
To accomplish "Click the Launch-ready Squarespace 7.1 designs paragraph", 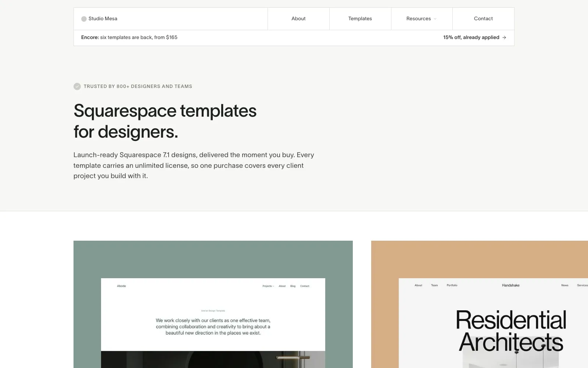I will click(x=194, y=166).
